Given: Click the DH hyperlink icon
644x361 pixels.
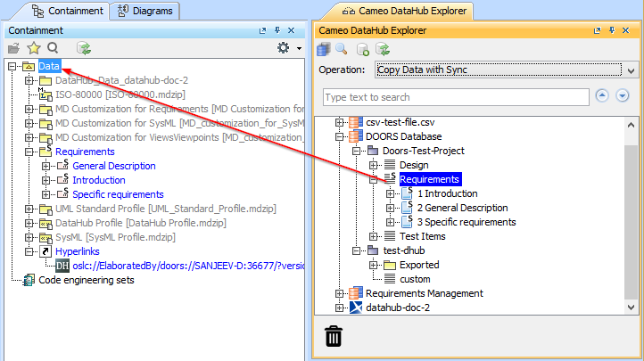Looking at the screenshot, I should coord(62,266).
